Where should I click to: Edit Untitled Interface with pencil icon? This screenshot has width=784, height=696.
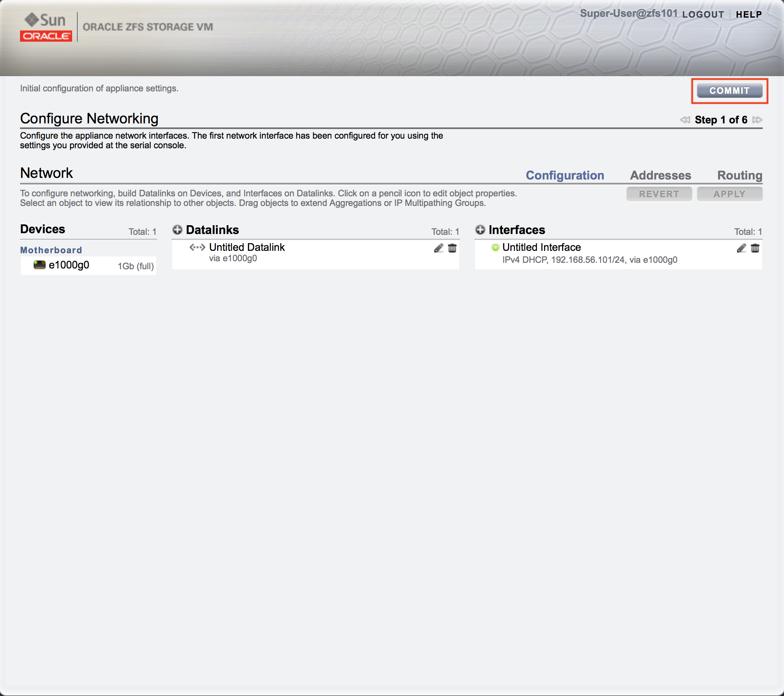(x=741, y=248)
